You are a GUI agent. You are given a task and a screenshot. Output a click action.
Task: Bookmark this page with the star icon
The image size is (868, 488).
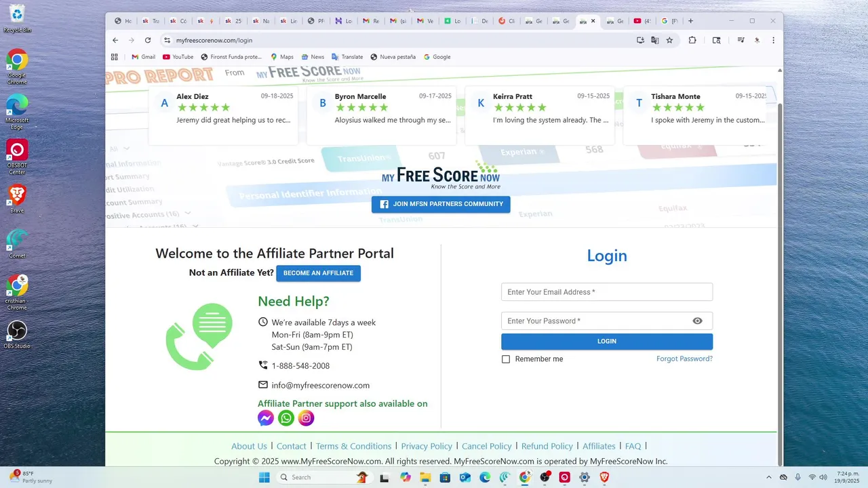[x=669, y=40]
